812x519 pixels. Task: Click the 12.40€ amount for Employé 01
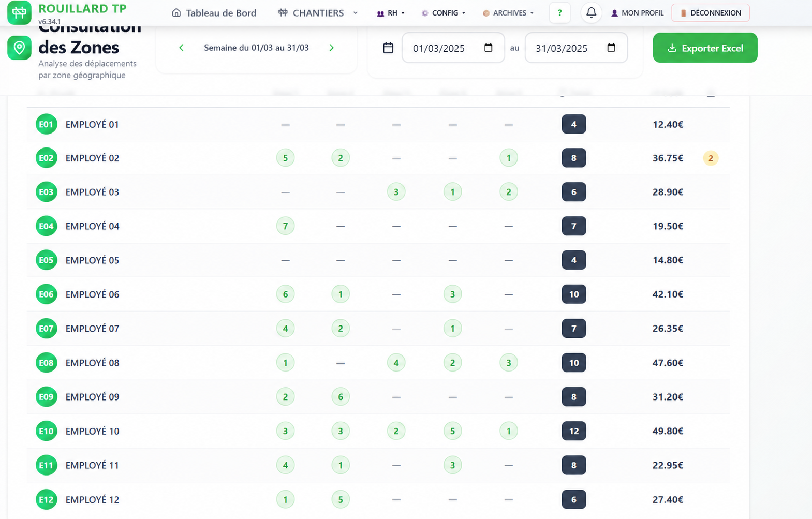tap(668, 124)
